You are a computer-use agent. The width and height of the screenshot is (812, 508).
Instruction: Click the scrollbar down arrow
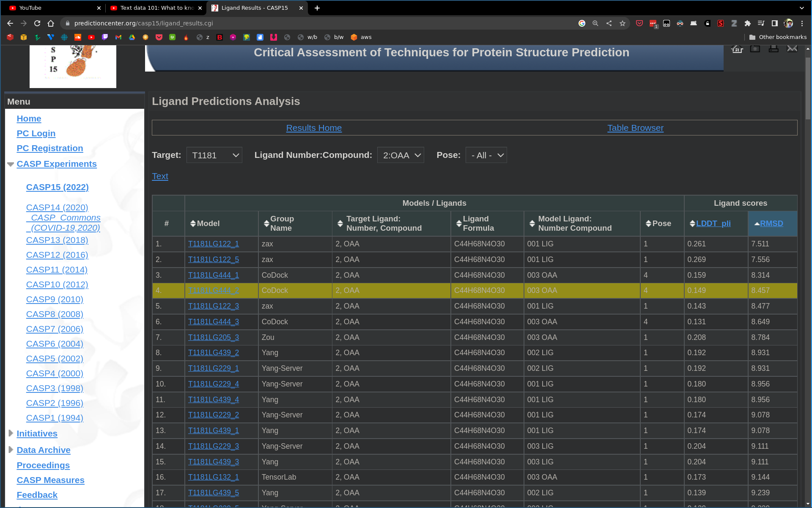click(x=808, y=504)
